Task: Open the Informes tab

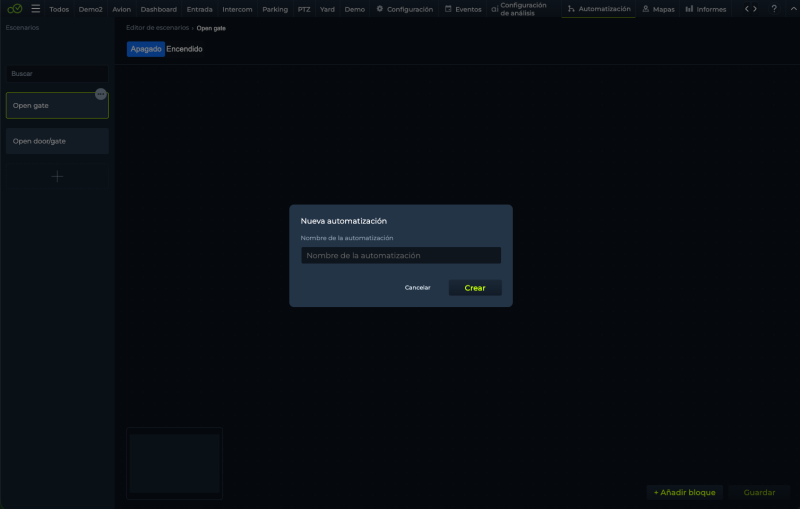Action: [x=706, y=9]
